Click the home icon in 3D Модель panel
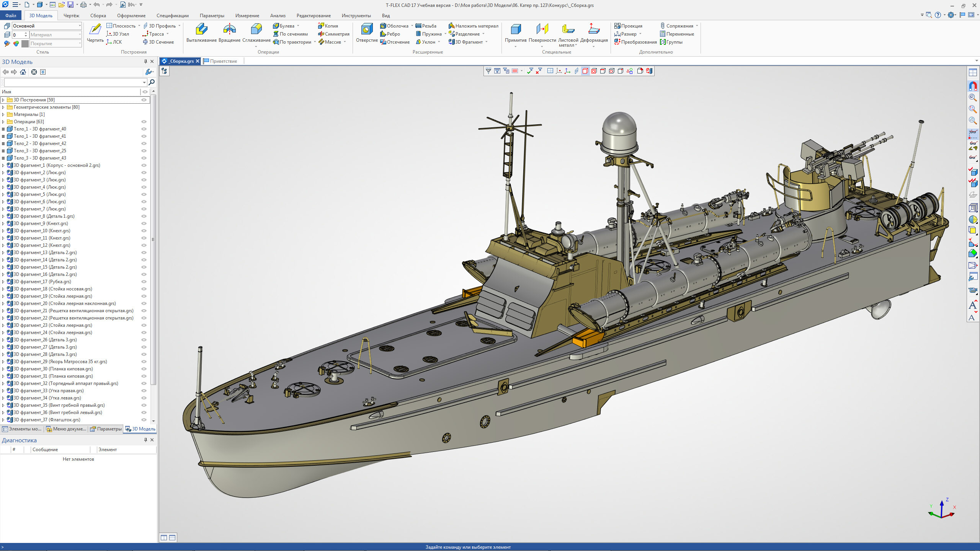980x551 pixels. [23, 72]
